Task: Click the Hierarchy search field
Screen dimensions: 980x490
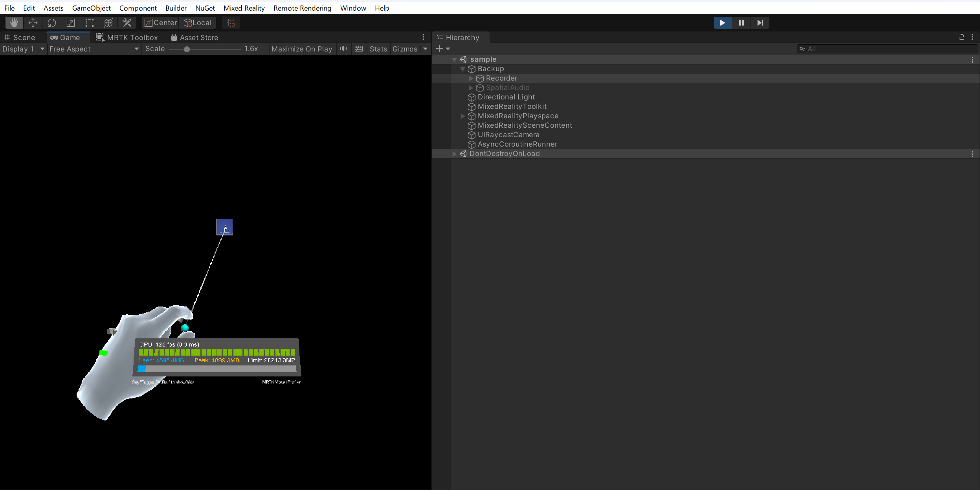Action: point(888,49)
